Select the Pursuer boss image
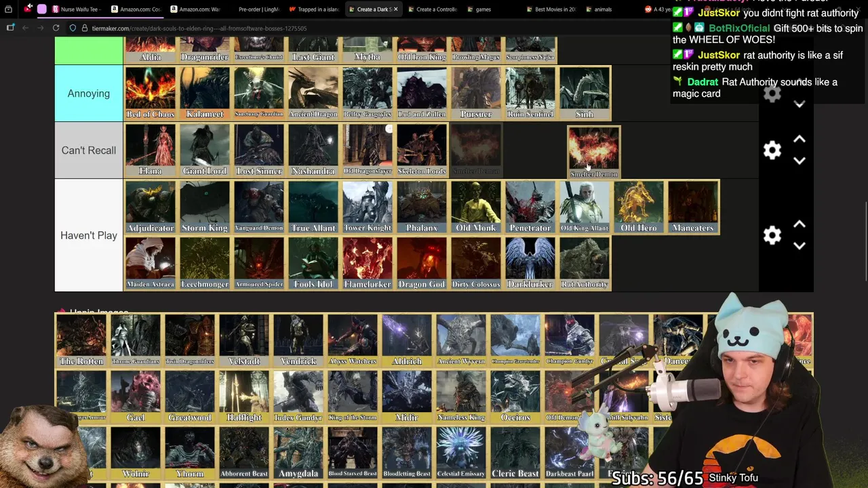Viewport: 868px width, 488px height. coord(475,94)
